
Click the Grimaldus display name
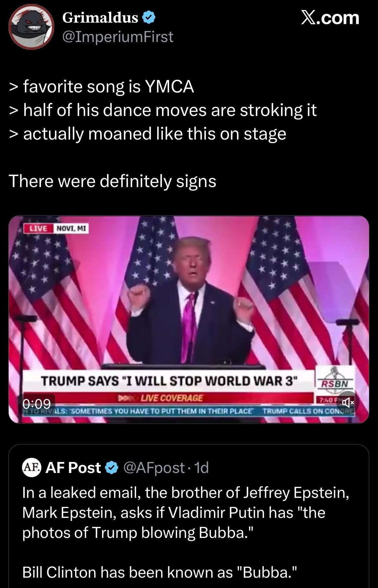[x=100, y=18]
